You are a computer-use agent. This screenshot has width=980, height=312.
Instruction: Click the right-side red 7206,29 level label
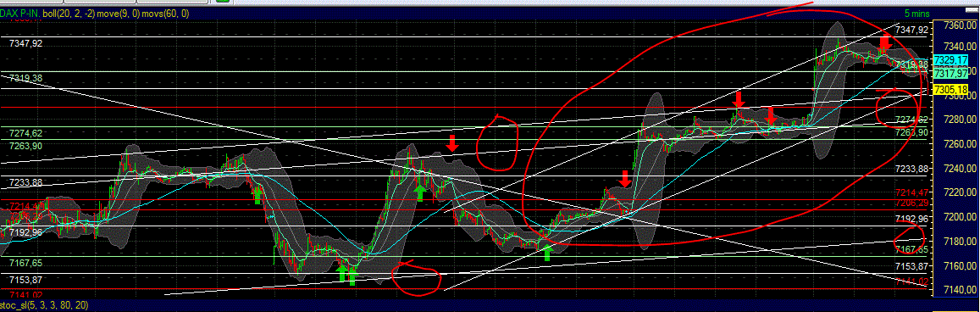click(x=912, y=203)
